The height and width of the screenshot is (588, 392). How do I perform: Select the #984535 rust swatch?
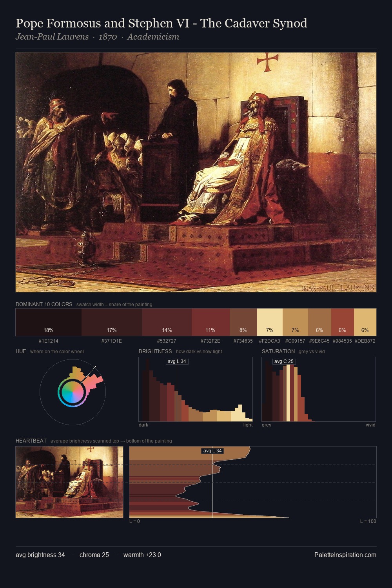click(343, 322)
